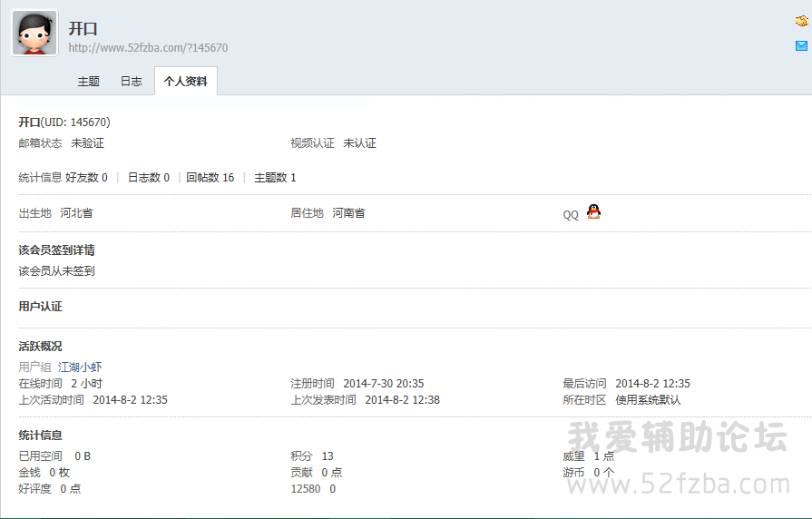Click the QQ penguin icon
The height and width of the screenshot is (519, 812).
pos(593,212)
